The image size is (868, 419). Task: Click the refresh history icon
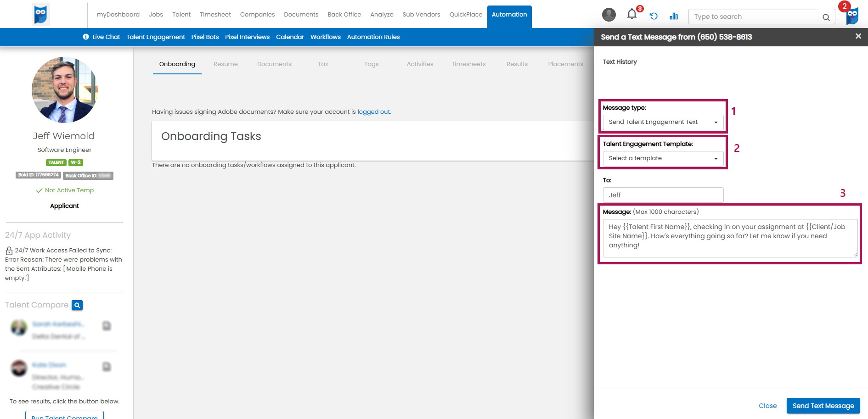654,16
